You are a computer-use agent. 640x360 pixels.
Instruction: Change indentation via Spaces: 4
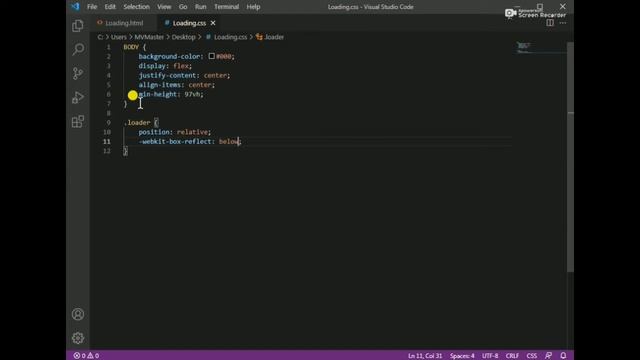pos(462,356)
